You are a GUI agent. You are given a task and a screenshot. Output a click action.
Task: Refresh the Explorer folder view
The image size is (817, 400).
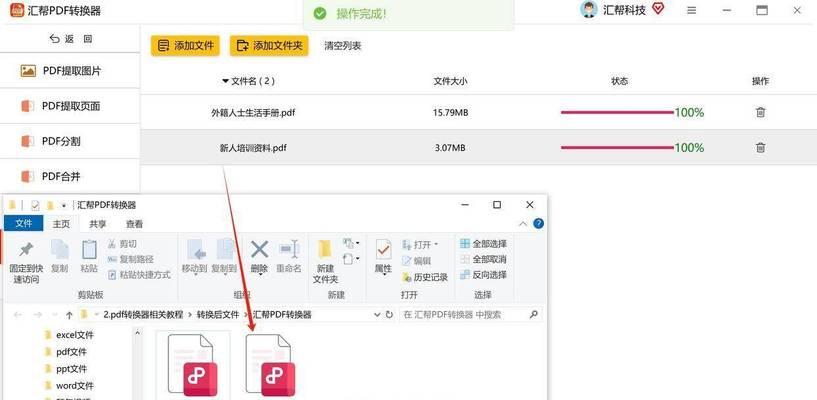click(389, 315)
